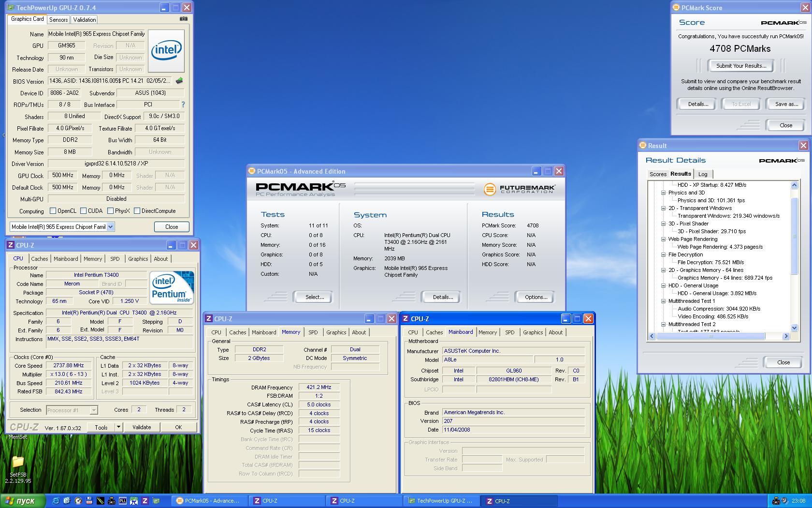Click the horizontal scrollbar thumb in Result Details

[x=710, y=336]
